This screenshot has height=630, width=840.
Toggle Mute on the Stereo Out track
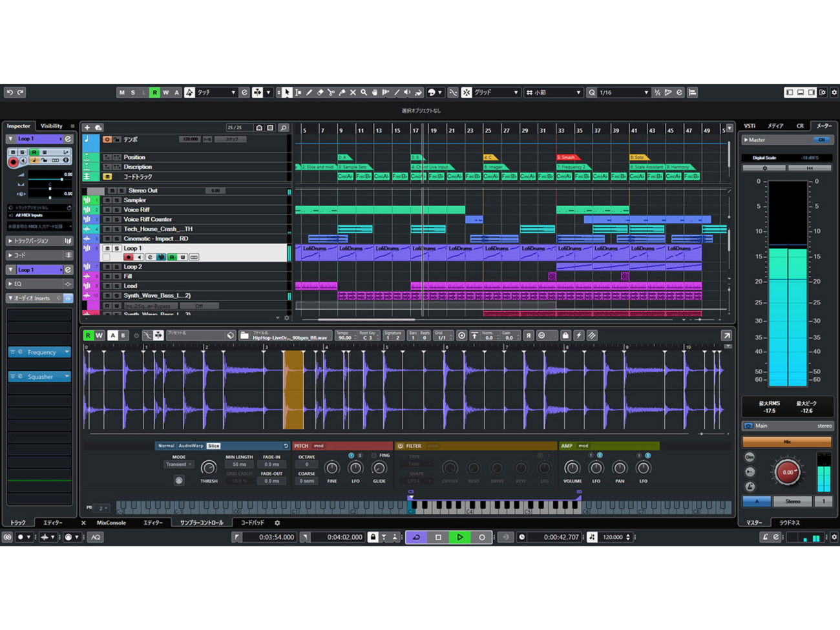pos(112,191)
